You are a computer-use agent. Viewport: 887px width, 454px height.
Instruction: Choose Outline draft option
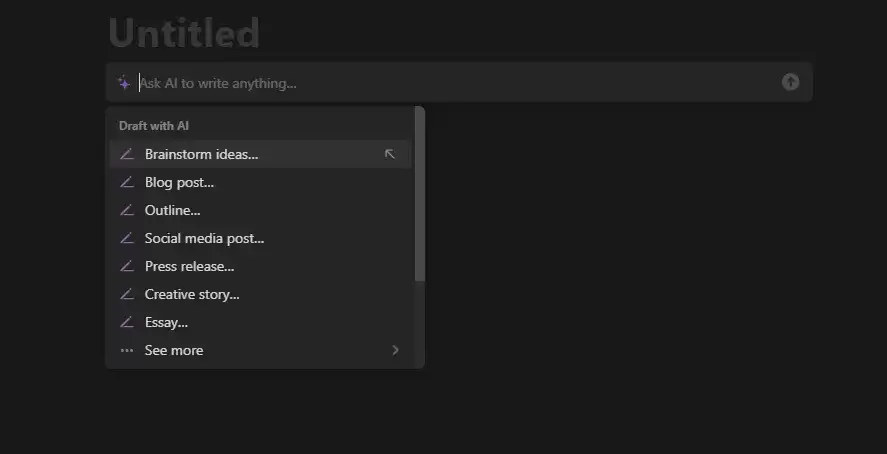pos(261,210)
